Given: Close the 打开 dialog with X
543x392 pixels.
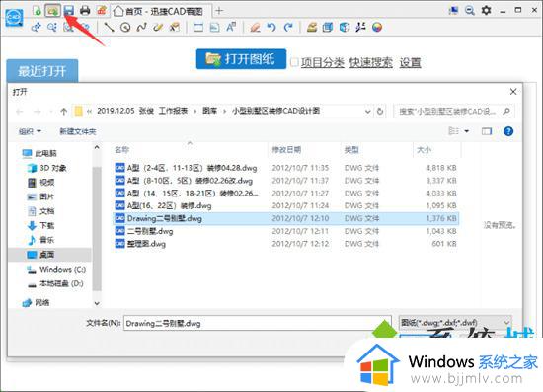Looking at the screenshot, I should click(x=513, y=92).
